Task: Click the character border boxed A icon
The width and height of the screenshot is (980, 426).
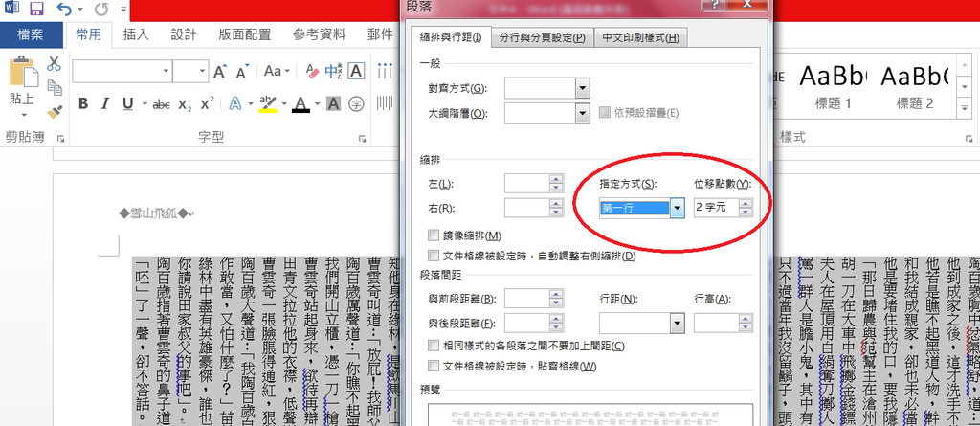Action: [356, 71]
